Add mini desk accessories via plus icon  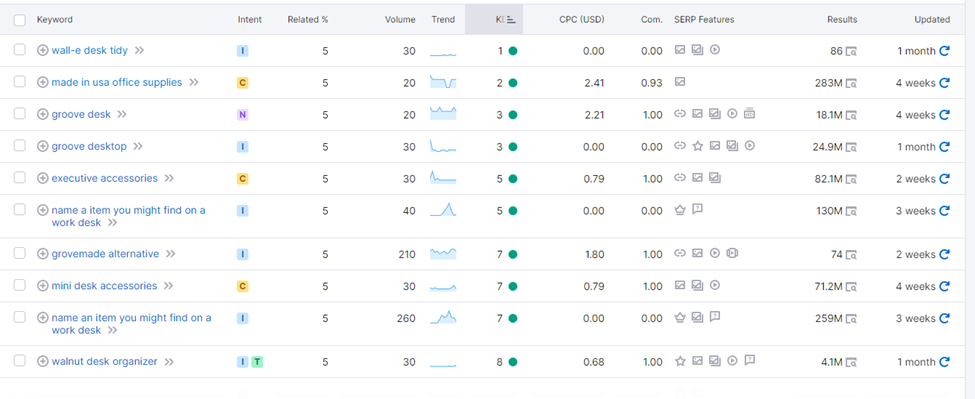click(x=42, y=286)
